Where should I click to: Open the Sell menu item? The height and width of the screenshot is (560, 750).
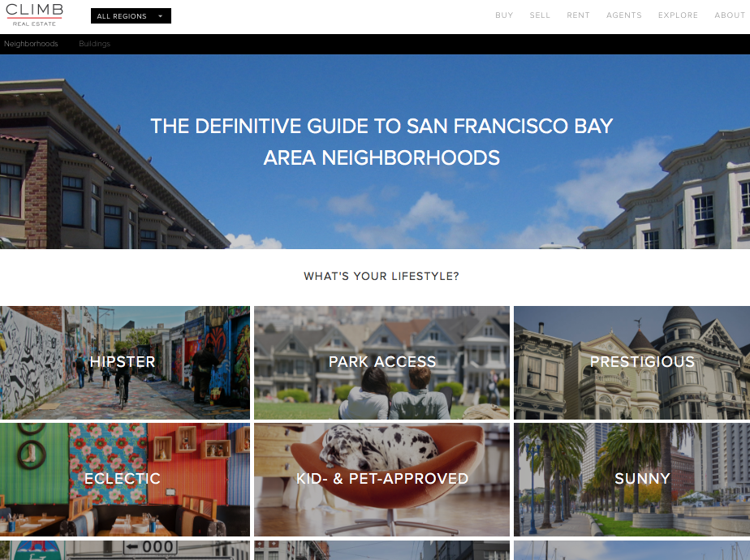pos(540,15)
